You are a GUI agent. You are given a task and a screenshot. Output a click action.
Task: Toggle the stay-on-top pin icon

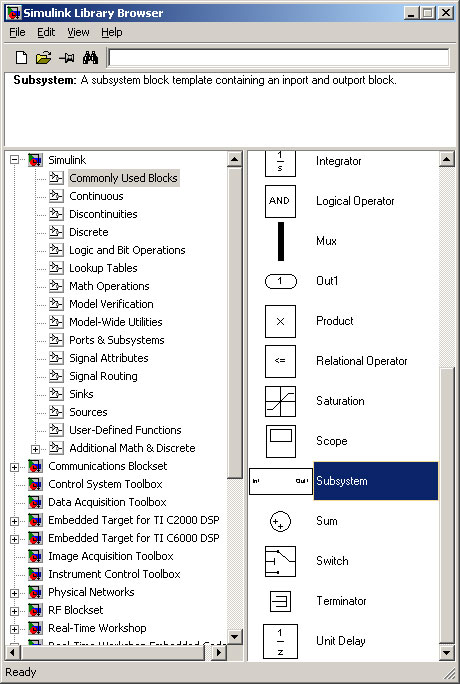[67, 58]
